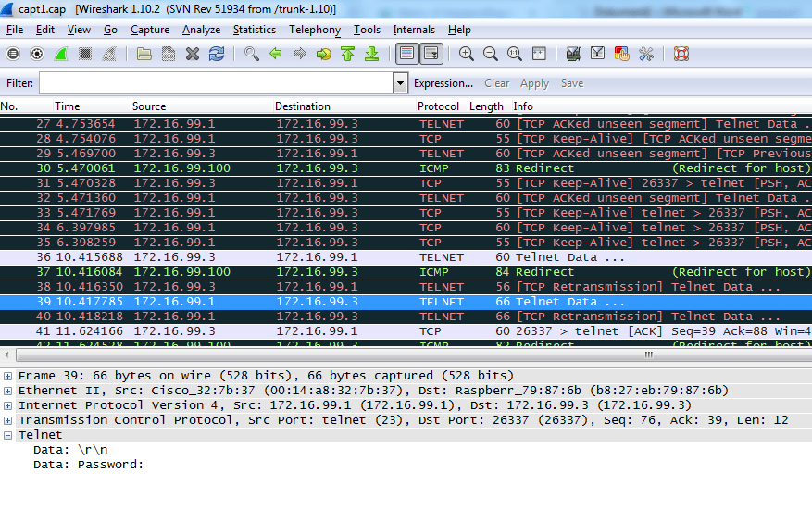Open the filter history dropdown arrow

tap(400, 83)
